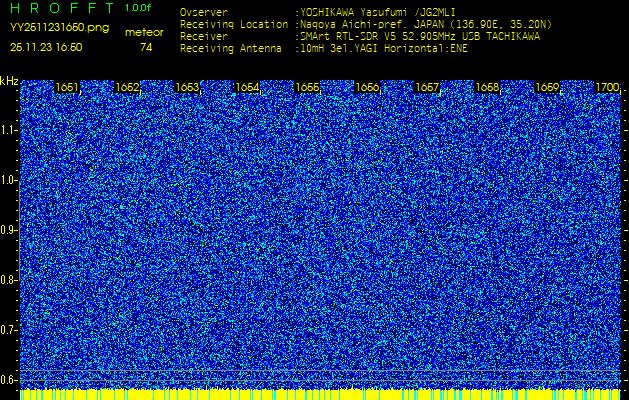Click the 1653 time marker
The image size is (629, 400).
(x=187, y=87)
